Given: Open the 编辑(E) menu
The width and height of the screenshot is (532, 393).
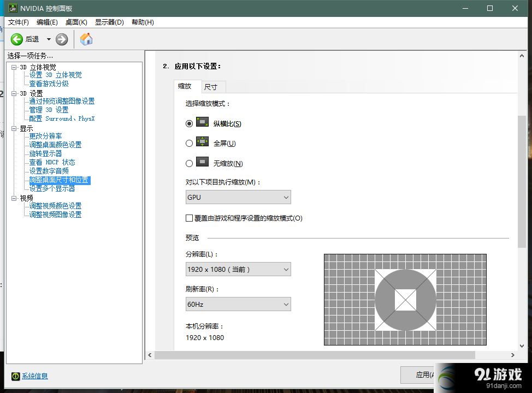Looking at the screenshot, I should tap(47, 22).
